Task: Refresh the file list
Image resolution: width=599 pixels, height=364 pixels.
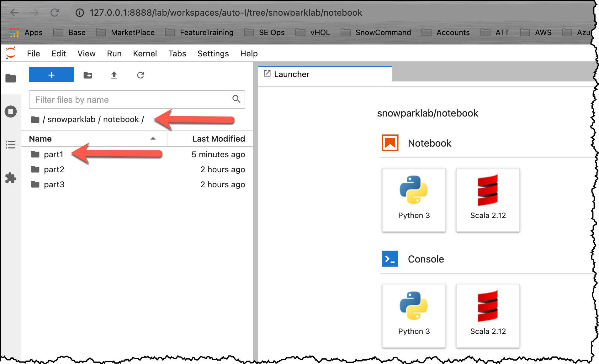Action: point(140,75)
